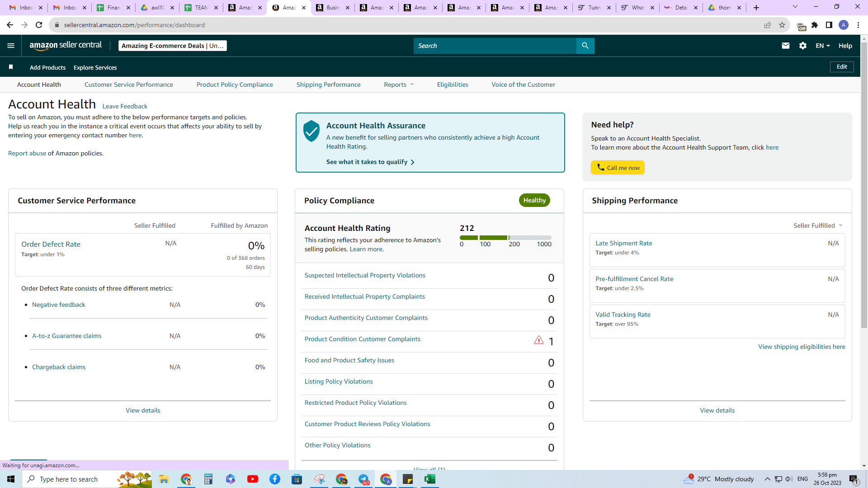Viewport: 868px width, 488px height.
Task: Click the search magnifier button
Action: tap(585, 46)
